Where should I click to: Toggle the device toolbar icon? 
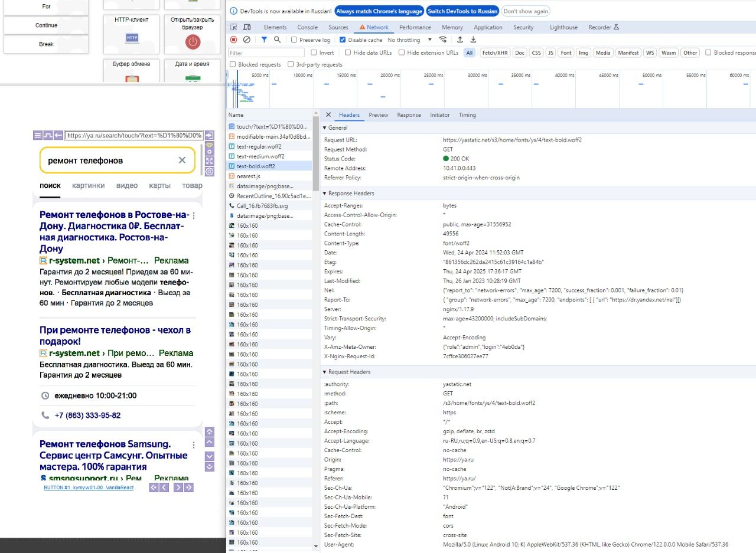pyautogui.click(x=247, y=27)
